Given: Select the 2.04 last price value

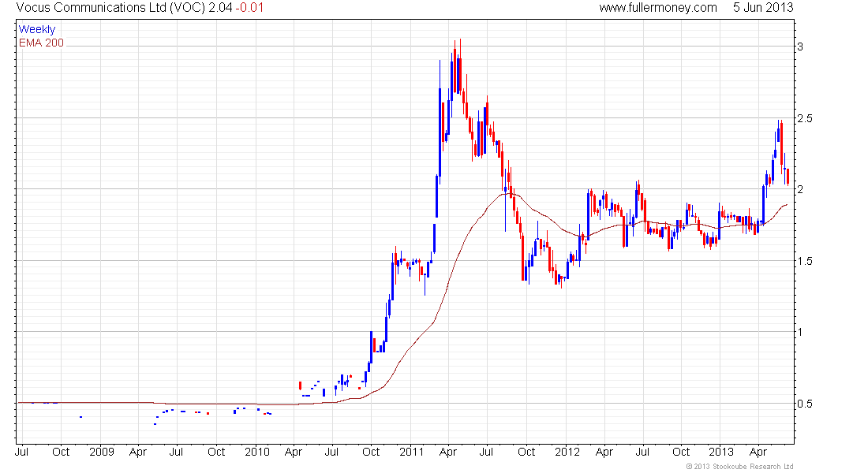Looking at the screenshot, I should 220,8.
